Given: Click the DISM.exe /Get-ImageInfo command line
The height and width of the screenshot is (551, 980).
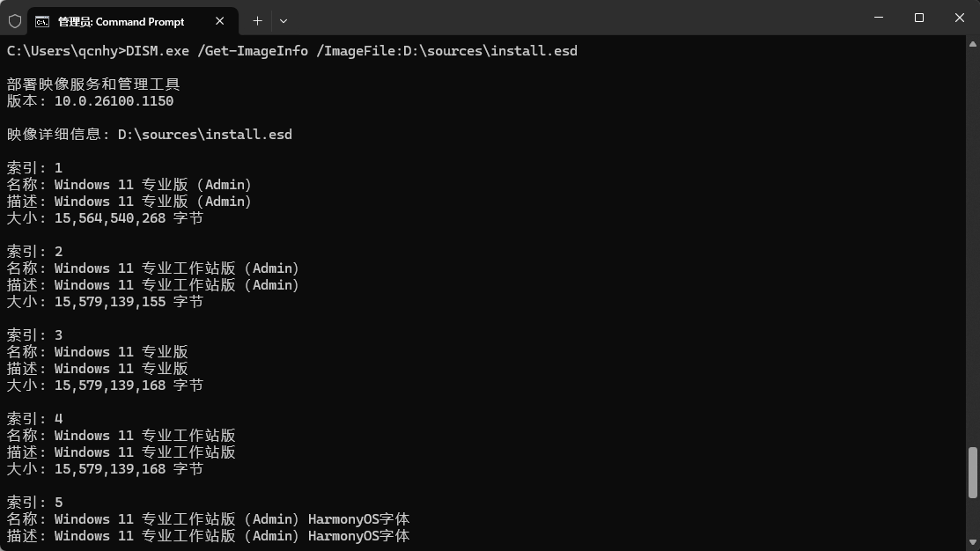Looking at the screenshot, I should click(291, 50).
